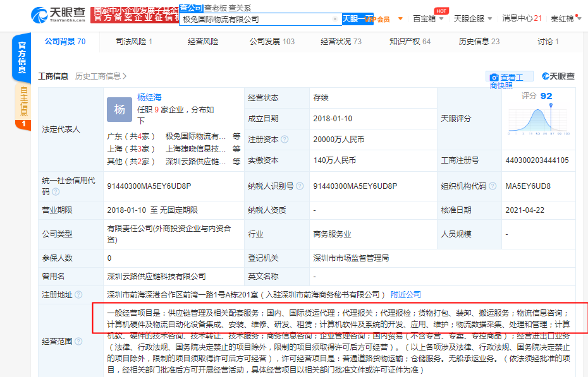This screenshot has width=588, height=377.
Task: Open help icon beside 注册地址
Action: click(78, 295)
